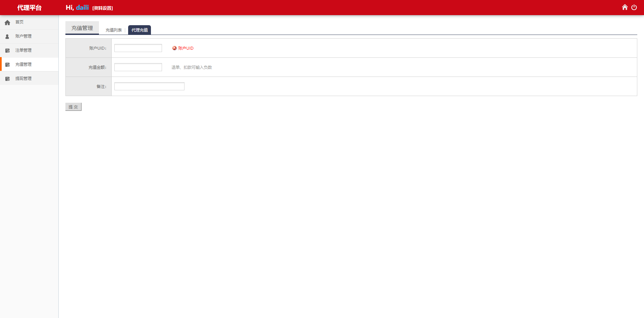The height and width of the screenshot is (318, 644).
Task: Focus the 备注 input field
Action: point(149,86)
